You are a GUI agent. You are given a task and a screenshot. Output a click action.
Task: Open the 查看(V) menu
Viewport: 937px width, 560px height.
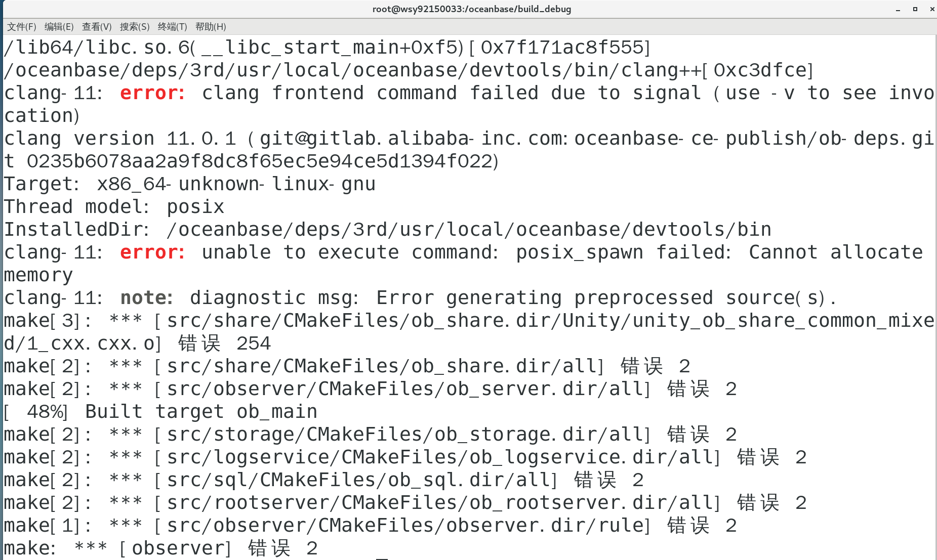coord(97,27)
